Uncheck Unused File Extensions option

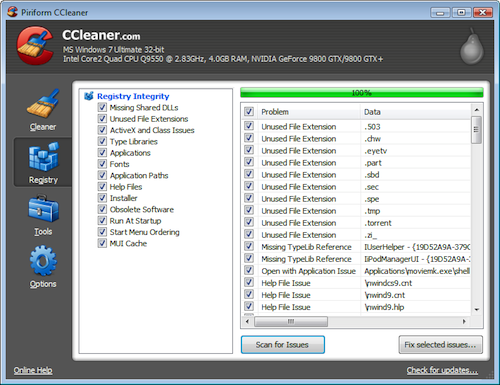(102, 119)
